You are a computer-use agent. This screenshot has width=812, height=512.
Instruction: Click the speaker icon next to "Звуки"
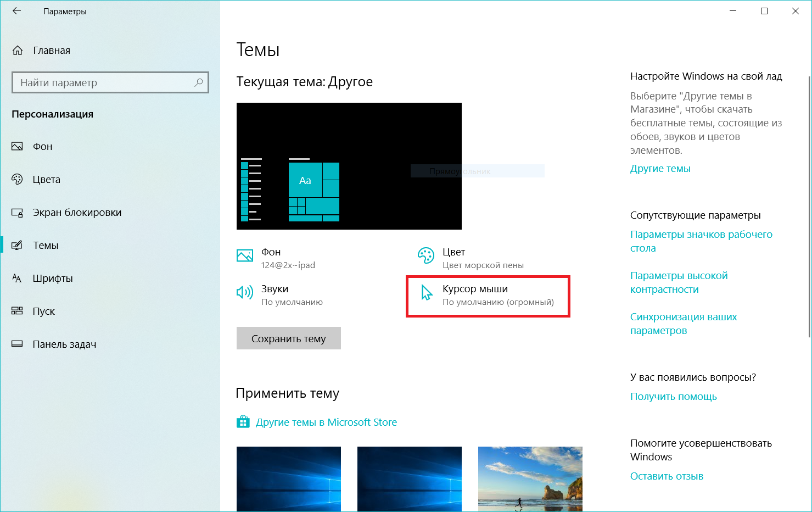pos(244,292)
